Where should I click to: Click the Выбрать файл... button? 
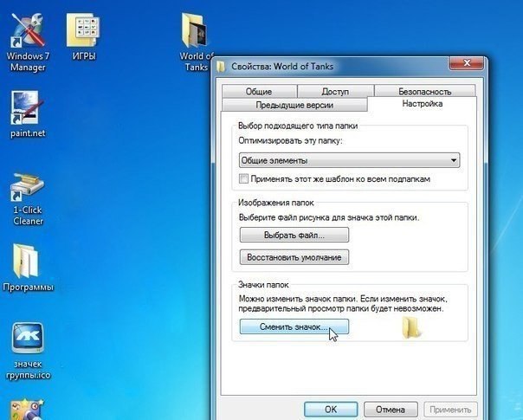click(294, 235)
